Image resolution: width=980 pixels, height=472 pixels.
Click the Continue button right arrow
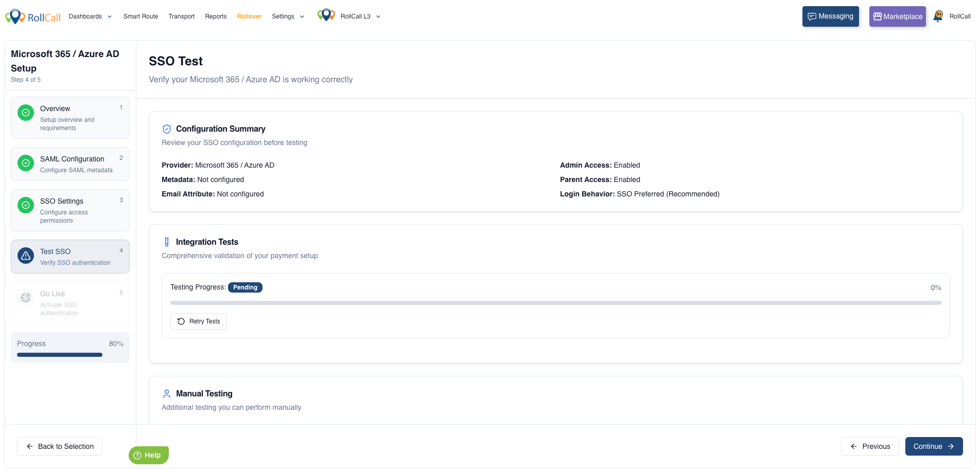pos(951,446)
